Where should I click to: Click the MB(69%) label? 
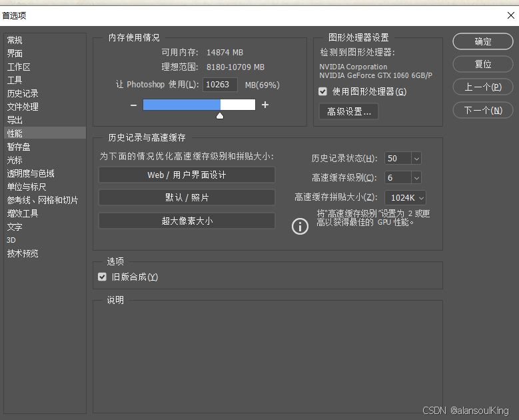click(x=262, y=85)
